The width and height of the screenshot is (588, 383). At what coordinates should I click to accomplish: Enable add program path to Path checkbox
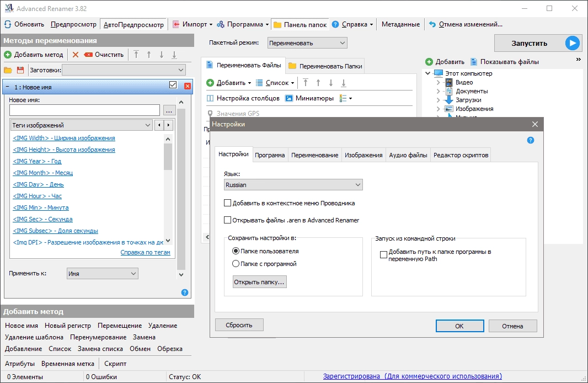383,255
